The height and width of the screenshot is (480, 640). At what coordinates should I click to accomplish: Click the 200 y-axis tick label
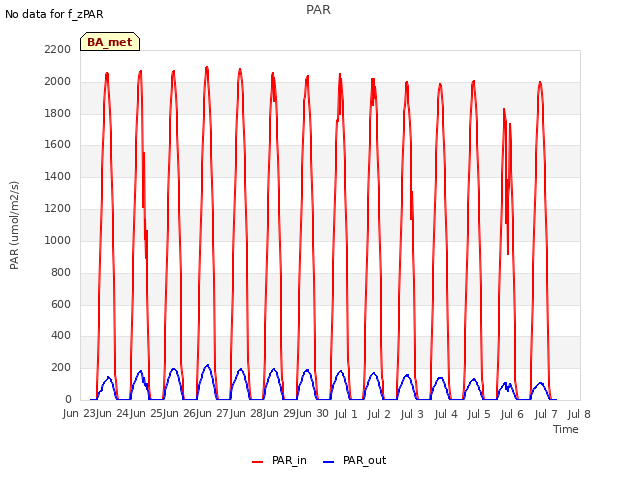[61, 367]
